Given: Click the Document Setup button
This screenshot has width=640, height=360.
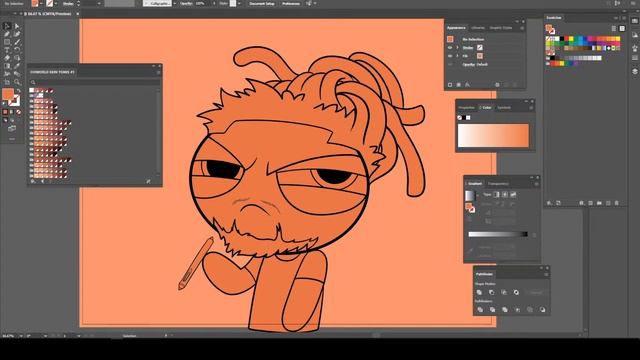Looking at the screenshot, I should (262, 3).
